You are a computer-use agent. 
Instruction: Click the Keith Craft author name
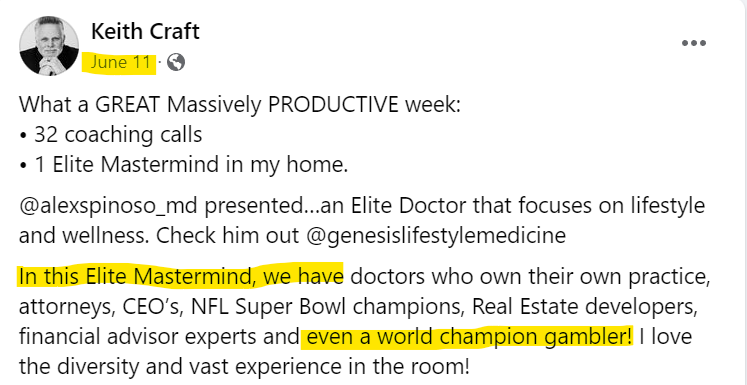145,32
